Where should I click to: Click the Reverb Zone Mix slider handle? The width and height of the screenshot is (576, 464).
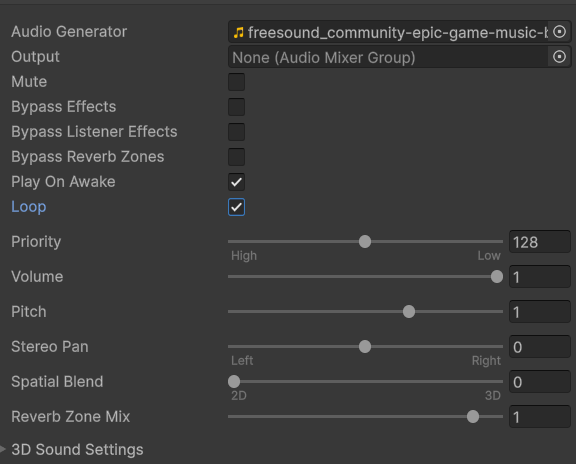(473, 417)
